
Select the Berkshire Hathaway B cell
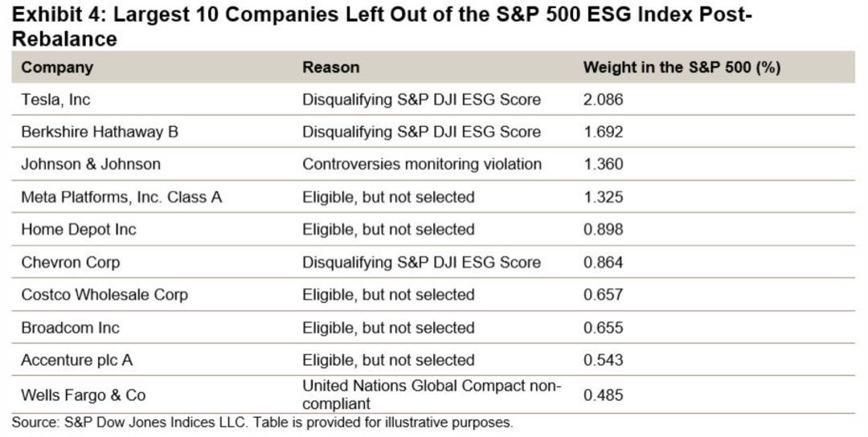100,132
